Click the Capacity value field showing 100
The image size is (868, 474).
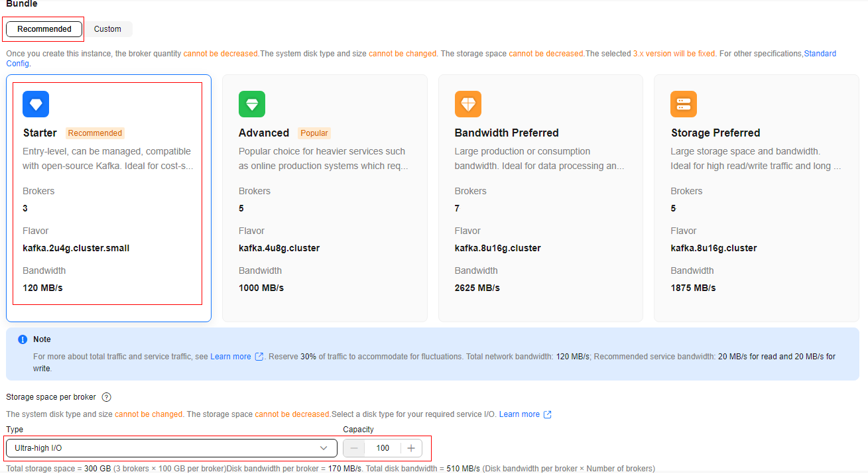[383, 448]
